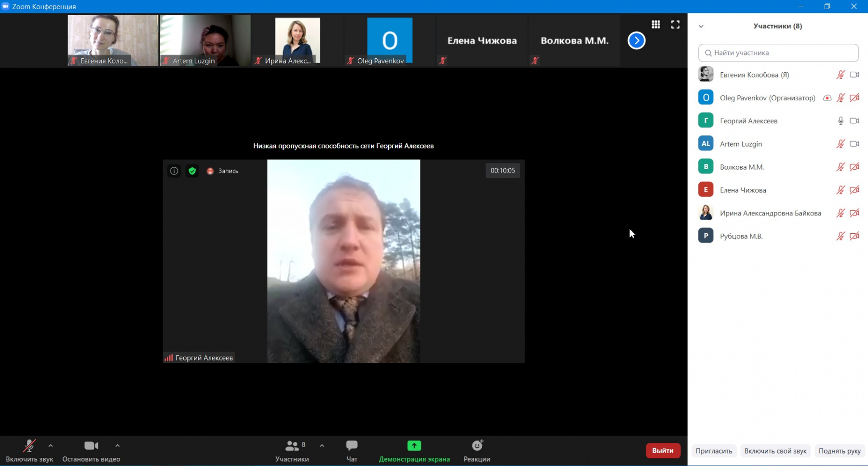
Task: Open Участники panel from bottom toolbar
Action: (x=292, y=451)
